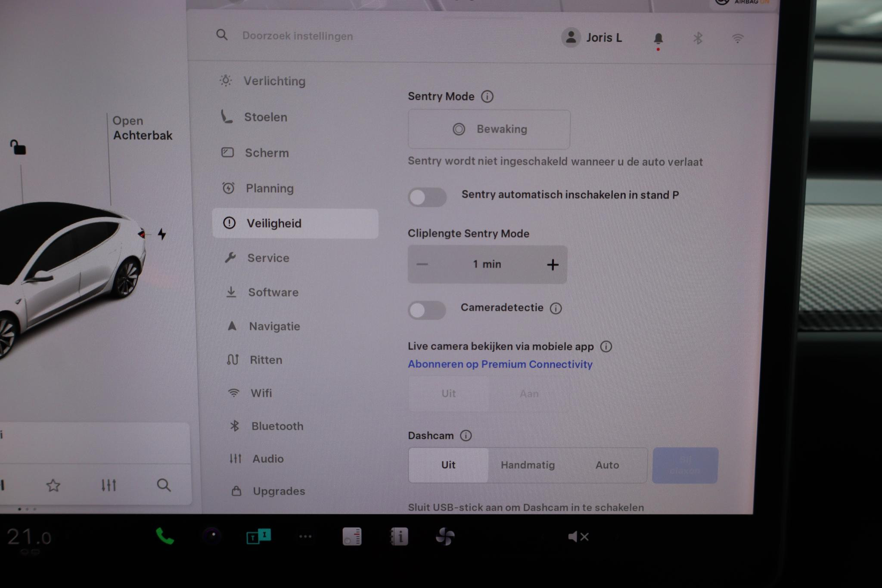The height and width of the screenshot is (588, 882).
Task: Open Abonneren op Premium Connectivity link
Action: [500, 364]
